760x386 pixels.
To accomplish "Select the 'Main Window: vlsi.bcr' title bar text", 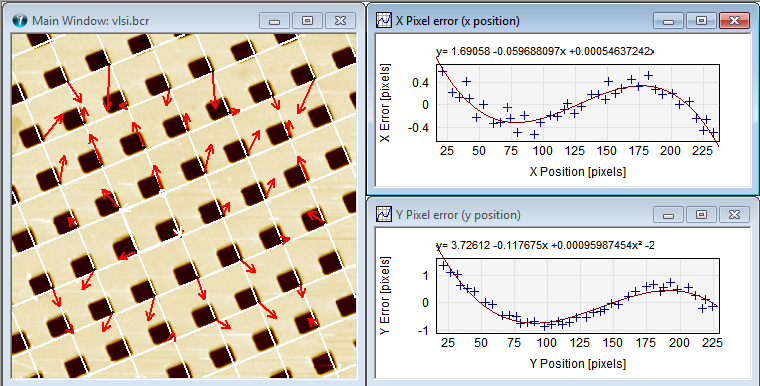I will pyautogui.click(x=91, y=21).
